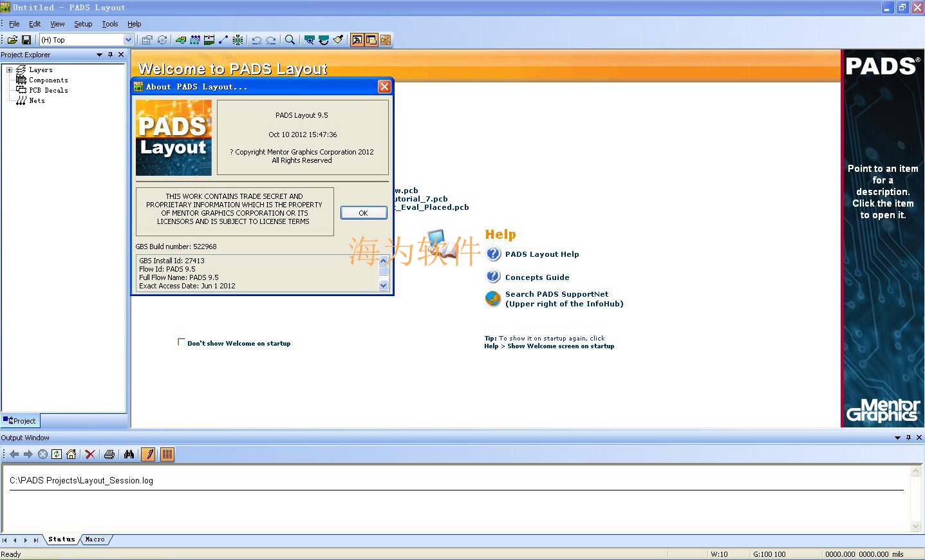Click the paintbrush icon in the main toolbar
925x560 pixels.
[x=338, y=40]
